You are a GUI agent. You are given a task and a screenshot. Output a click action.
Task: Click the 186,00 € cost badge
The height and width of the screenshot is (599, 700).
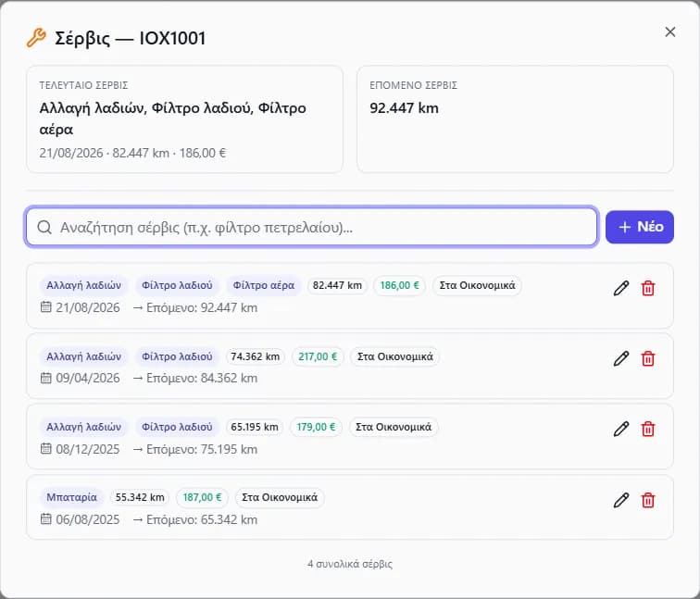[x=400, y=286]
